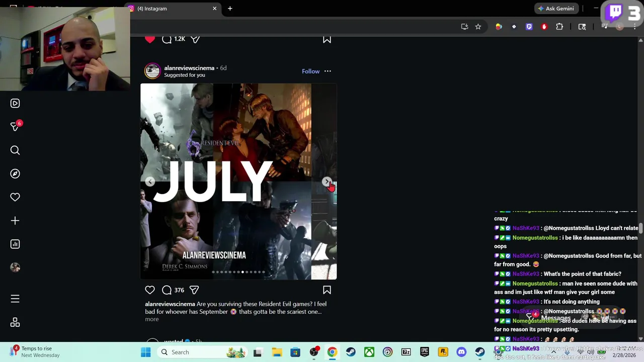Screen dimensions: 644x362
Task: Expand caption with the more link
Action: pos(152,319)
